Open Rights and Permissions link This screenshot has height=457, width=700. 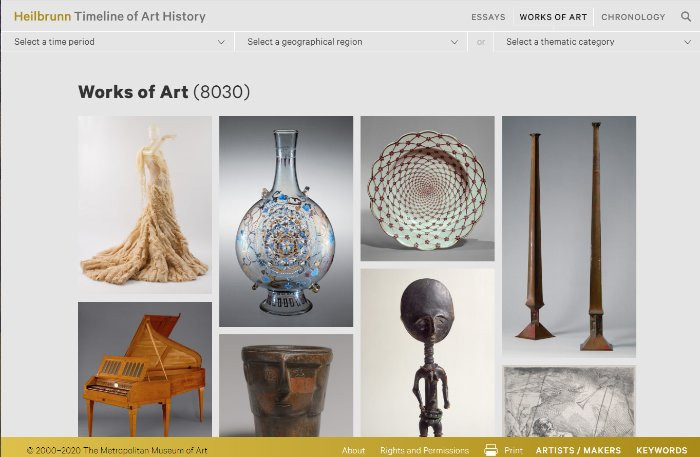pos(425,450)
